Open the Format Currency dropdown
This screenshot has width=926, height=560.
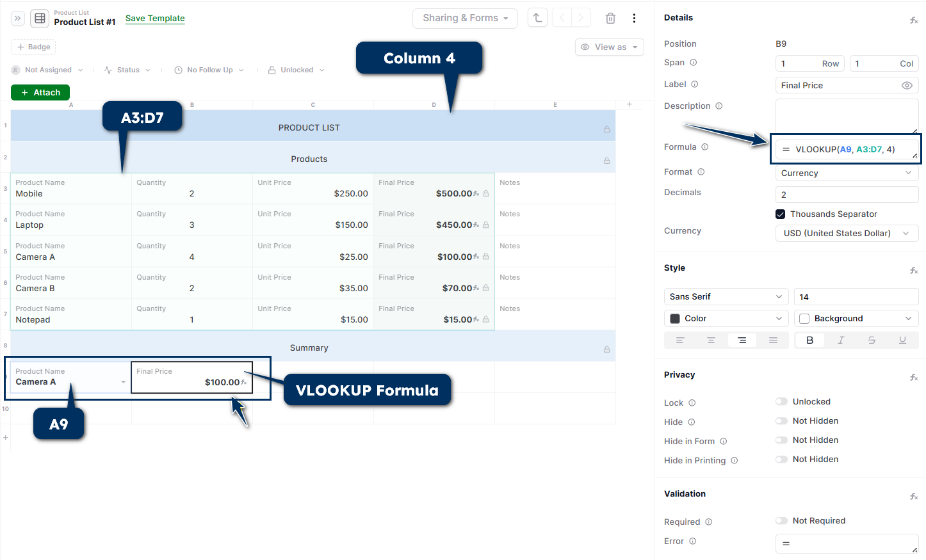tap(847, 173)
